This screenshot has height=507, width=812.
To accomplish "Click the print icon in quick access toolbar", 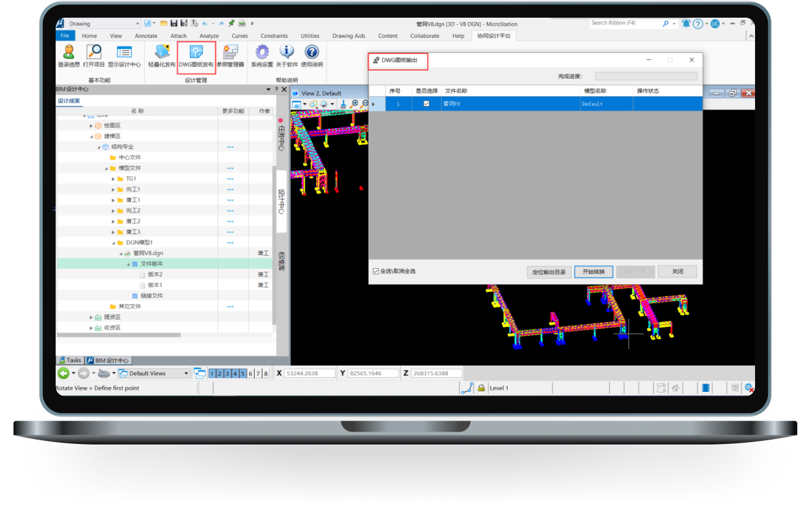I will 242,23.
